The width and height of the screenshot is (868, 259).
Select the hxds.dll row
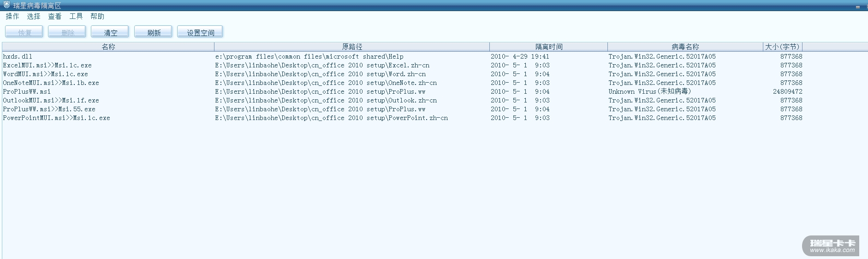click(403, 56)
